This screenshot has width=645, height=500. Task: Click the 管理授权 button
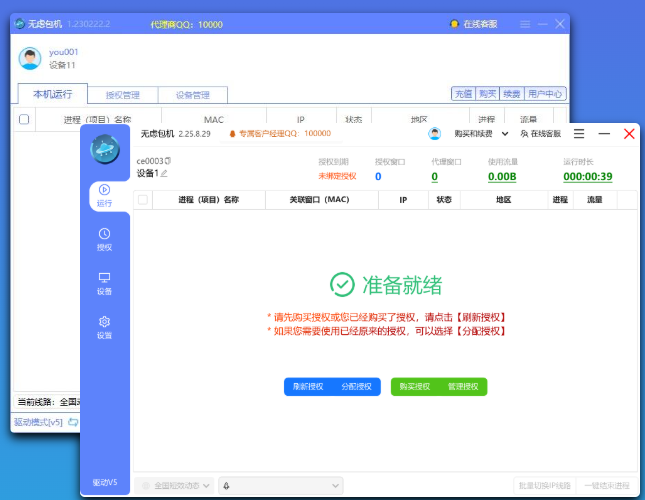coord(463,387)
